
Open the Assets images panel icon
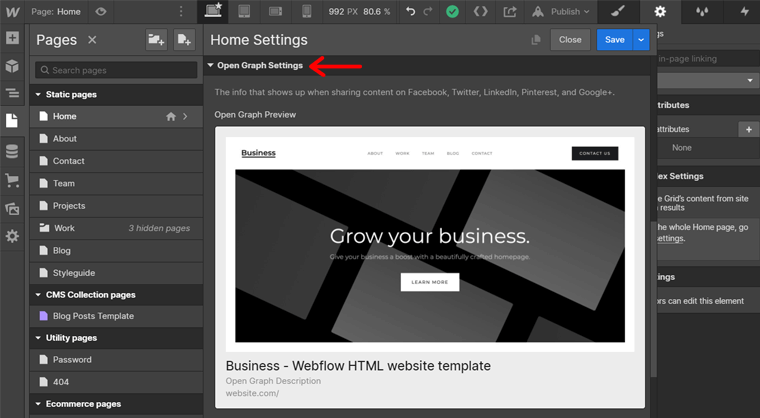tap(12, 209)
